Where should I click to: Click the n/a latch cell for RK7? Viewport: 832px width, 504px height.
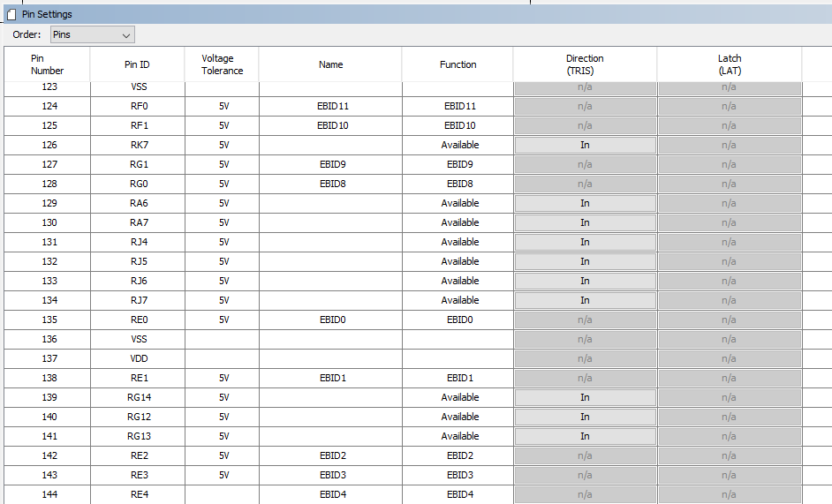point(730,145)
